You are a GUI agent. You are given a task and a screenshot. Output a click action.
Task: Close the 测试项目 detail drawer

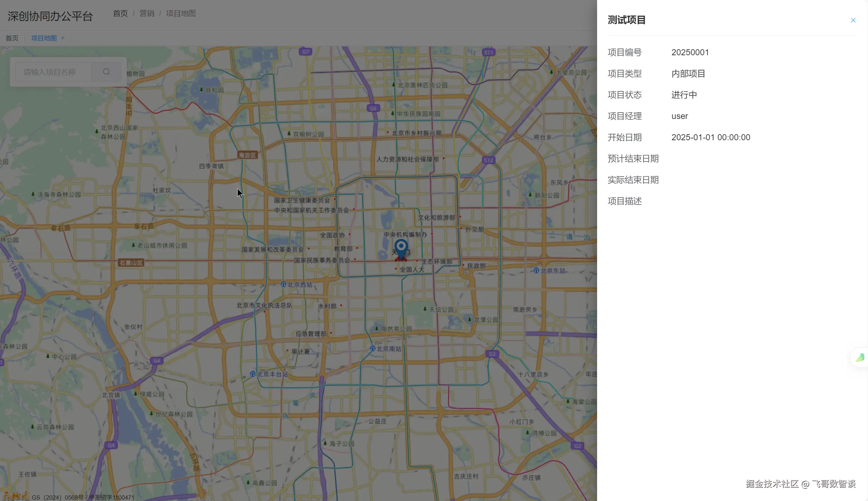[x=853, y=20]
